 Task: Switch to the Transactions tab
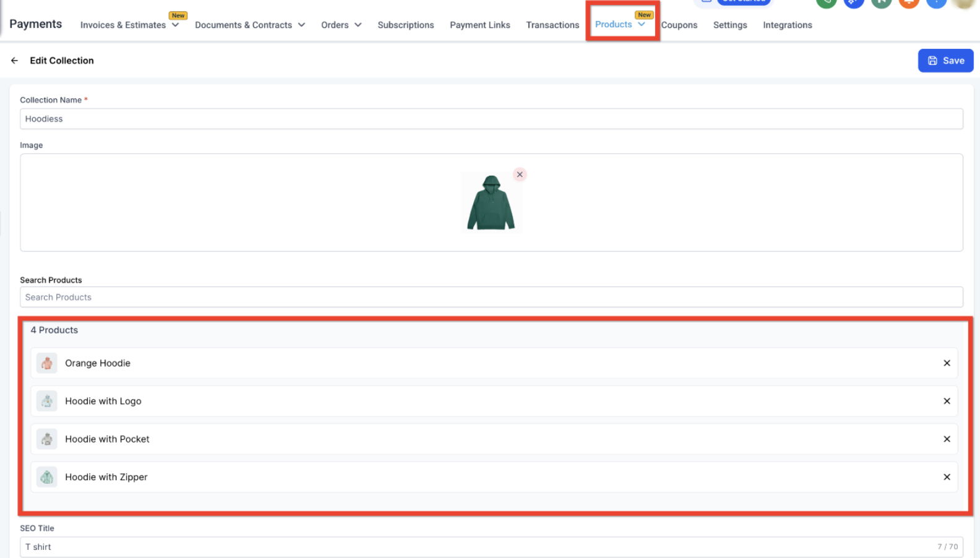[x=552, y=25]
